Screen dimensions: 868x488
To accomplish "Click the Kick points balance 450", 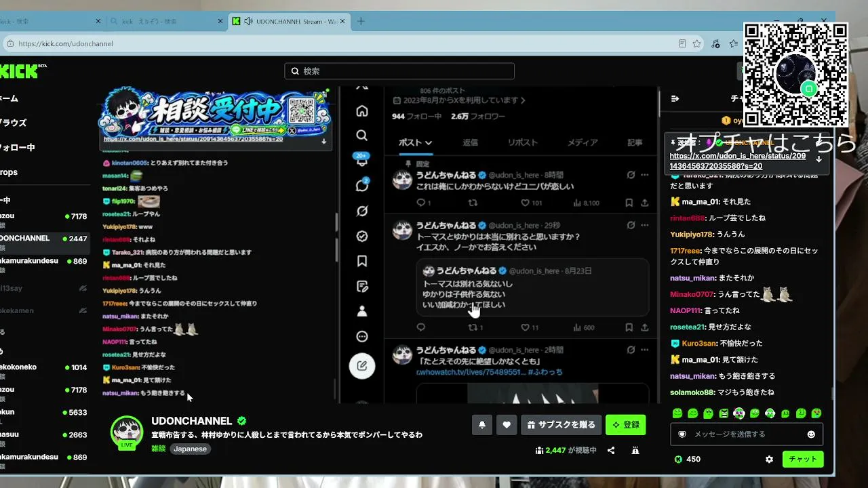I will [688, 459].
